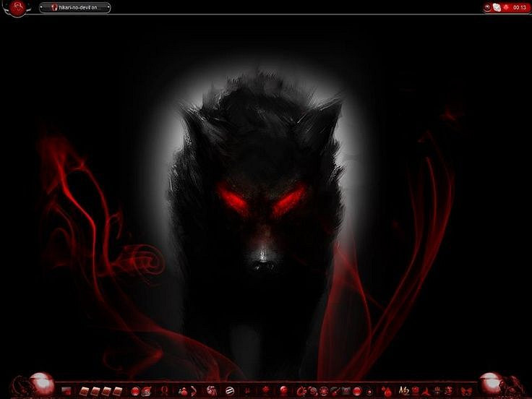This screenshot has height=399, width=532.
Task: Click the red calendar-style icon in dock
Action: pos(147,391)
